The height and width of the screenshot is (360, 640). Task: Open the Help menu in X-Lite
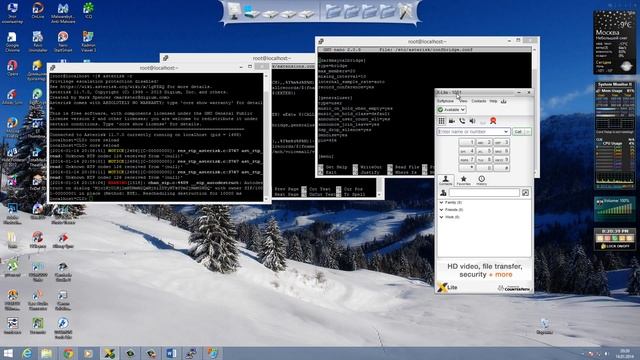click(x=493, y=101)
